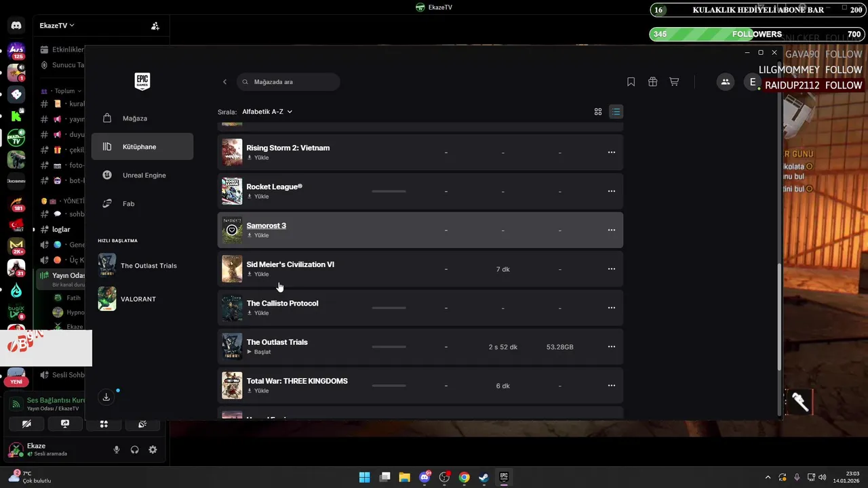Install Rocket League via Yükle
The height and width of the screenshot is (488, 868).
tap(258, 197)
